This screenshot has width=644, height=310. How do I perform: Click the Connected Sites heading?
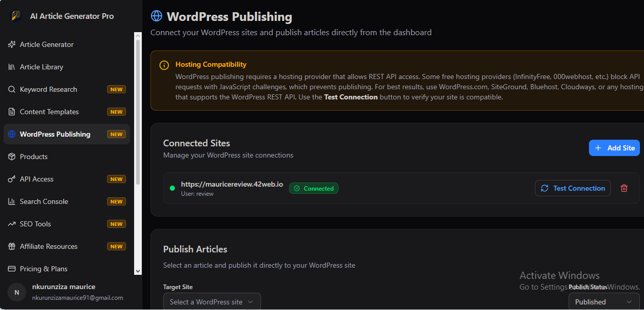coord(196,143)
